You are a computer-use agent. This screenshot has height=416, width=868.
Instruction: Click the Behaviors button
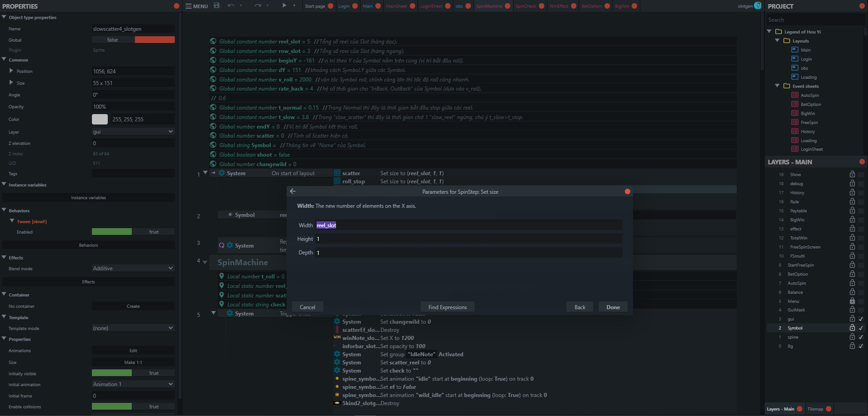coord(88,245)
